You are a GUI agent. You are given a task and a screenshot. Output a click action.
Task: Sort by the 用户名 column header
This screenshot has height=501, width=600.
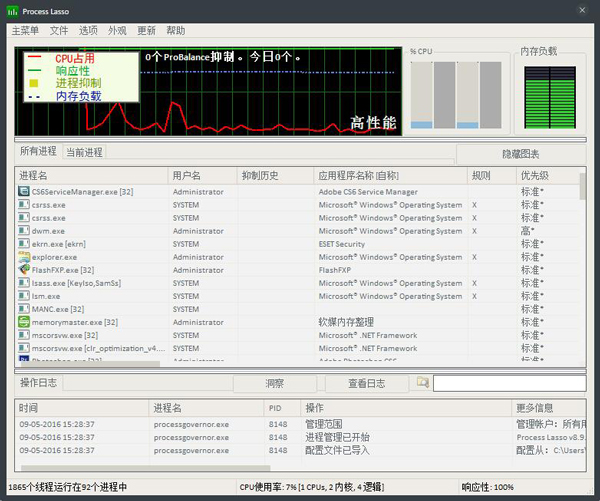click(x=202, y=176)
